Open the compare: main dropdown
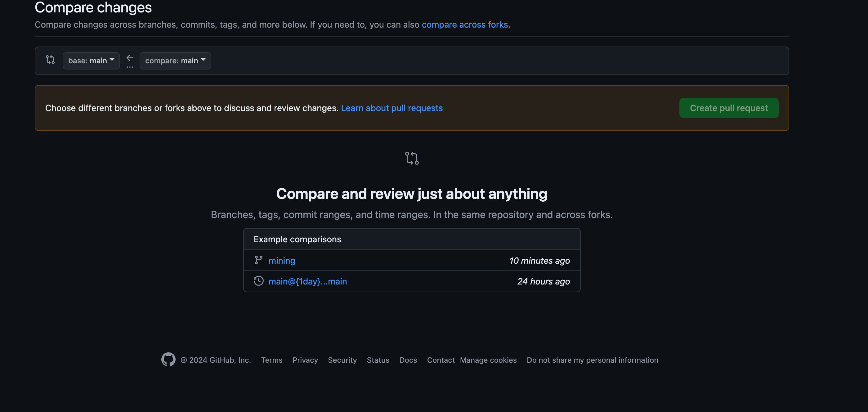Image resolution: width=868 pixels, height=412 pixels. pyautogui.click(x=175, y=60)
